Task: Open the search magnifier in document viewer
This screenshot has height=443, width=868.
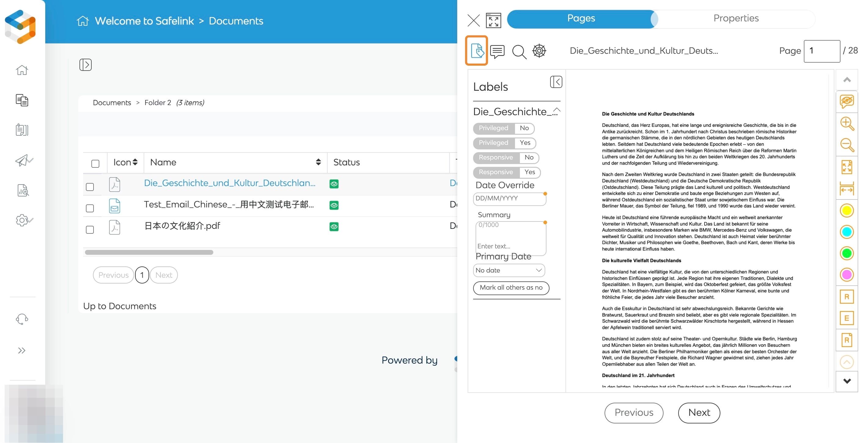Action: pos(519,52)
